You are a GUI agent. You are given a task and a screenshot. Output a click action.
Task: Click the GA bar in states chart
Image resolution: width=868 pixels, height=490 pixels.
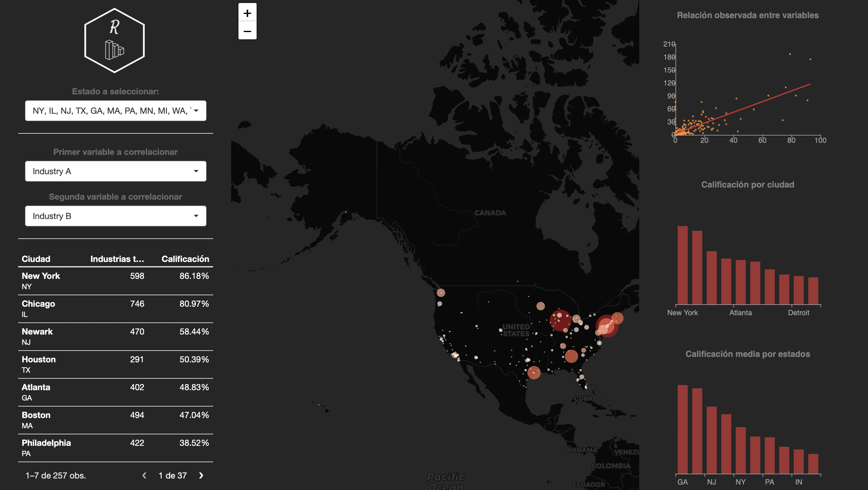tap(682, 429)
